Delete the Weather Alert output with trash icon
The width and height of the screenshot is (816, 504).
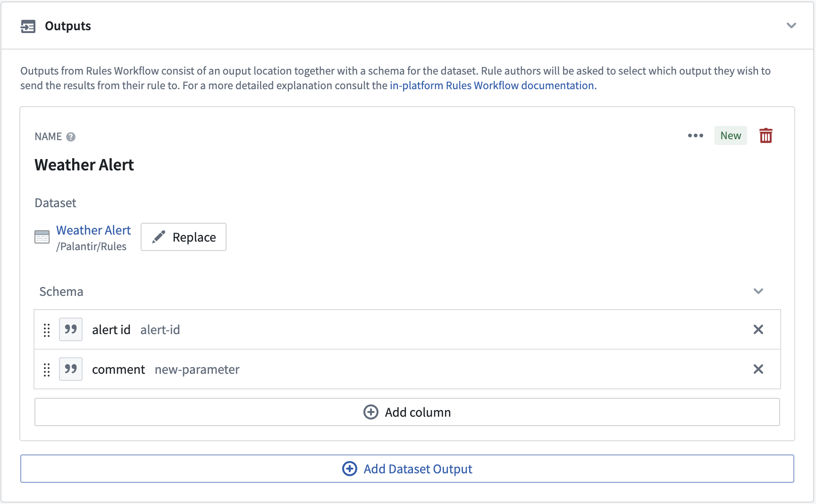[766, 136]
